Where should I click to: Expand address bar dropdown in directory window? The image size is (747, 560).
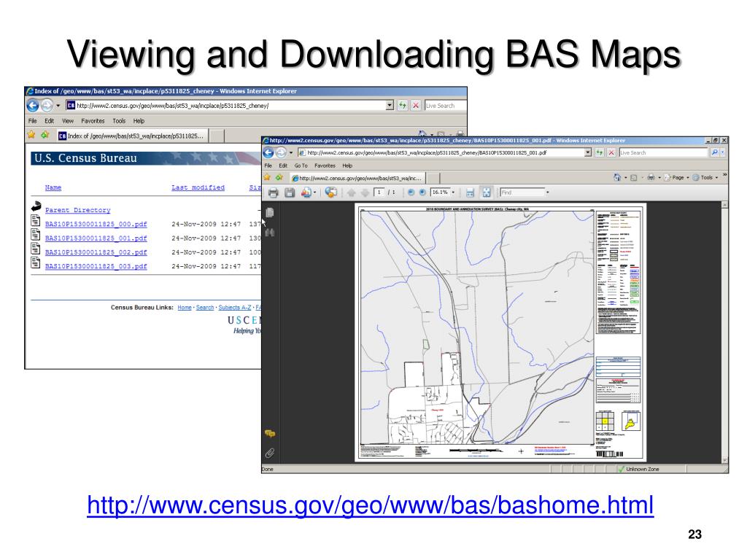[390, 105]
